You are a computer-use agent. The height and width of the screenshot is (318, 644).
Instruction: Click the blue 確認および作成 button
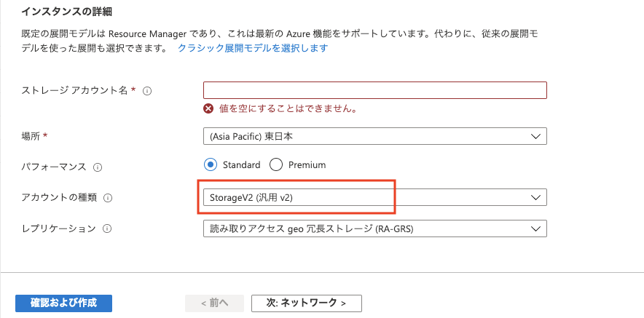pyautogui.click(x=63, y=303)
